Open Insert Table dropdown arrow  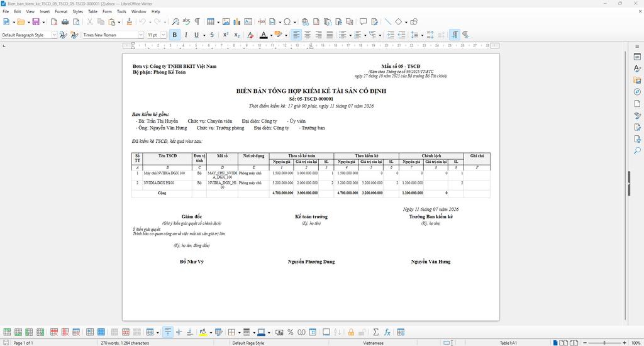[x=218, y=22]
